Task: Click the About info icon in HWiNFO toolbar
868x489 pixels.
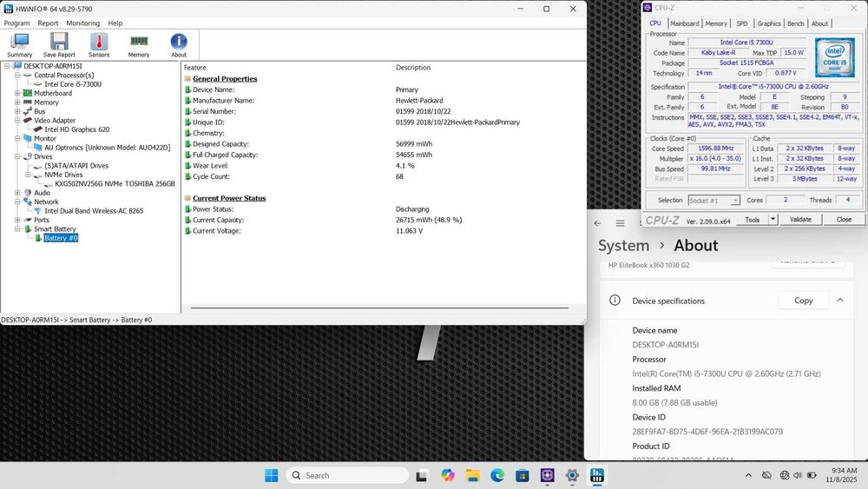Action: pos(179,45)
